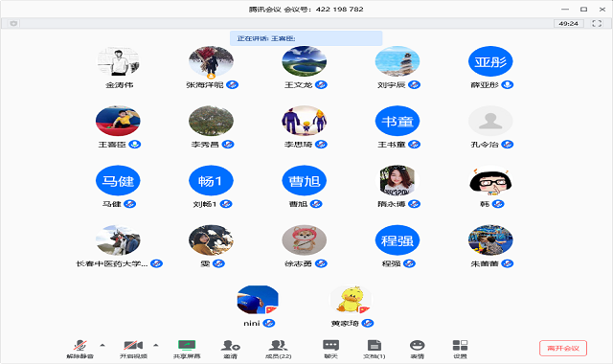This screenshot has height=364, width=613.
Task: Select the 程强 blue avatar
Action: [397, 240]
